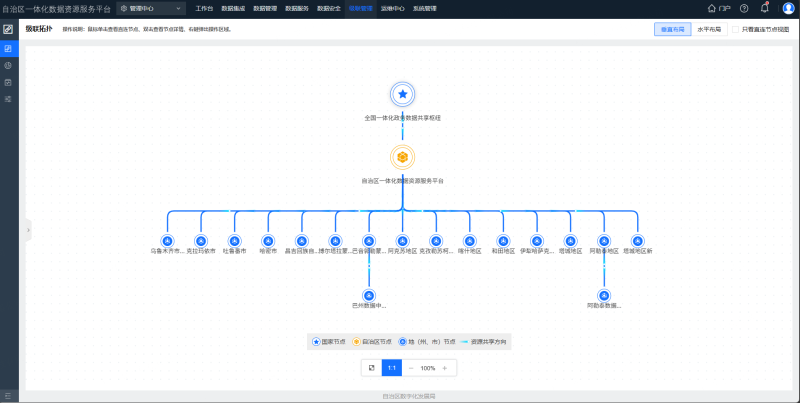Open the 工作台 menu item

tap(204, 9)
